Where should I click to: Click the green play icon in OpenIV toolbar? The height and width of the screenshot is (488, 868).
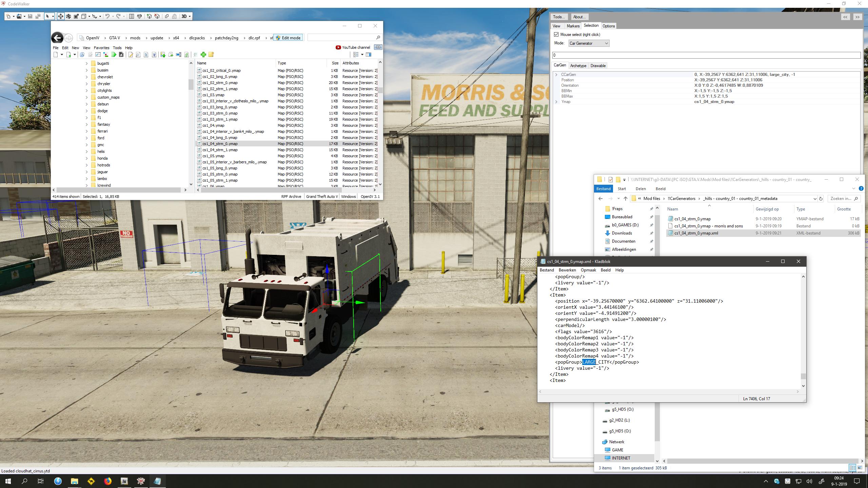click(x=114, y=55)
